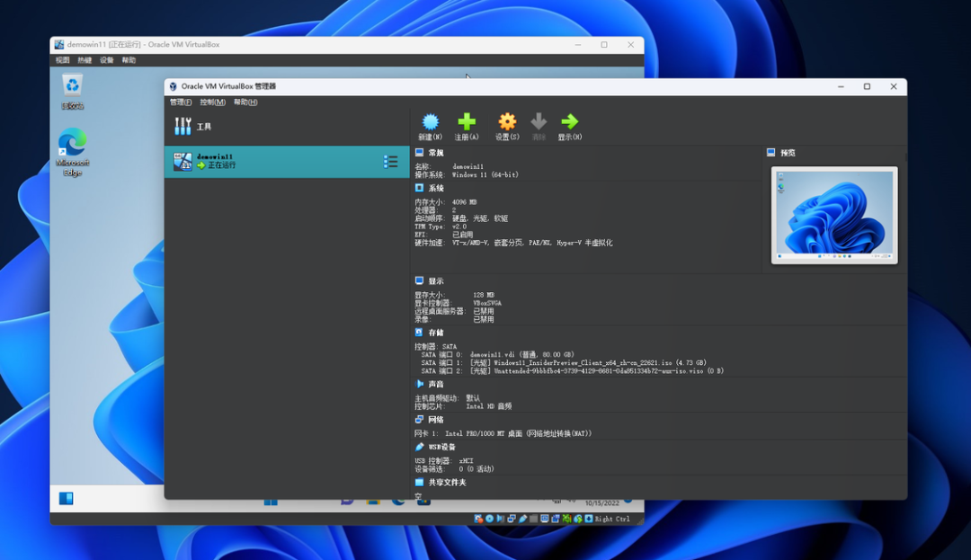Viewport: 971px width, 560px height.
Task: Click the 共享文件夹 section title link
Action: 447,482
